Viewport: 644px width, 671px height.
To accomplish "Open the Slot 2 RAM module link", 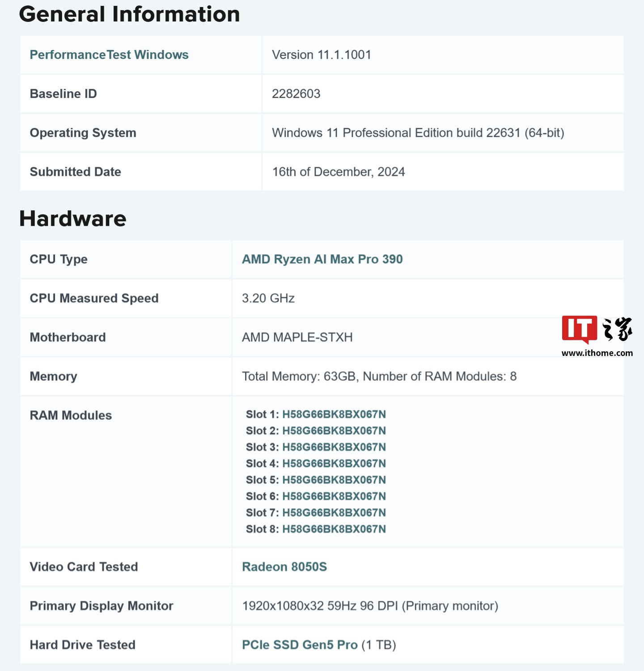I will point(334,430).
